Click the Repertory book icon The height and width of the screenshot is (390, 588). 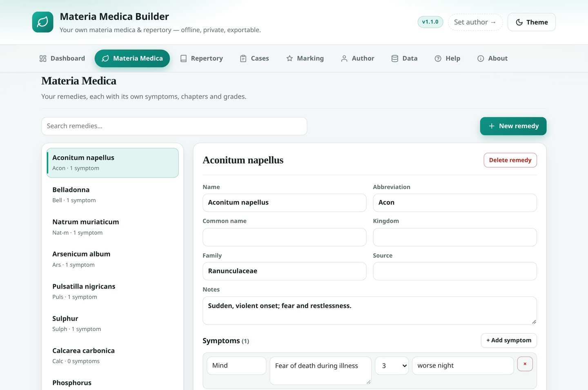(184, 59)
